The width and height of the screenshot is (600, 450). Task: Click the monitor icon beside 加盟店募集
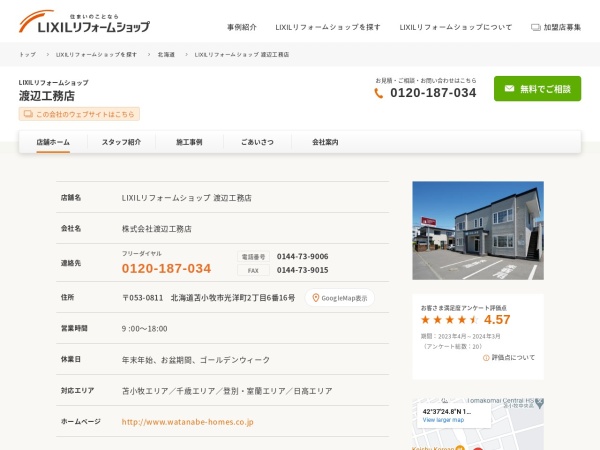(x=536, y=27)
